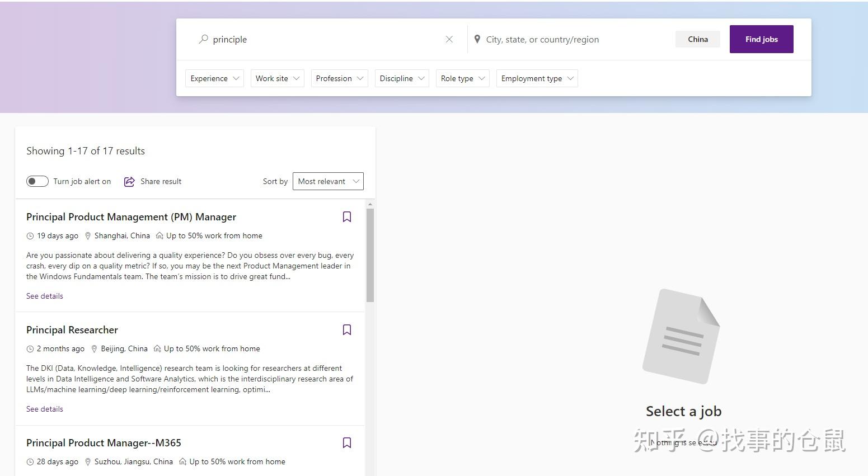Click the Share result label

(x=161, y=181)
